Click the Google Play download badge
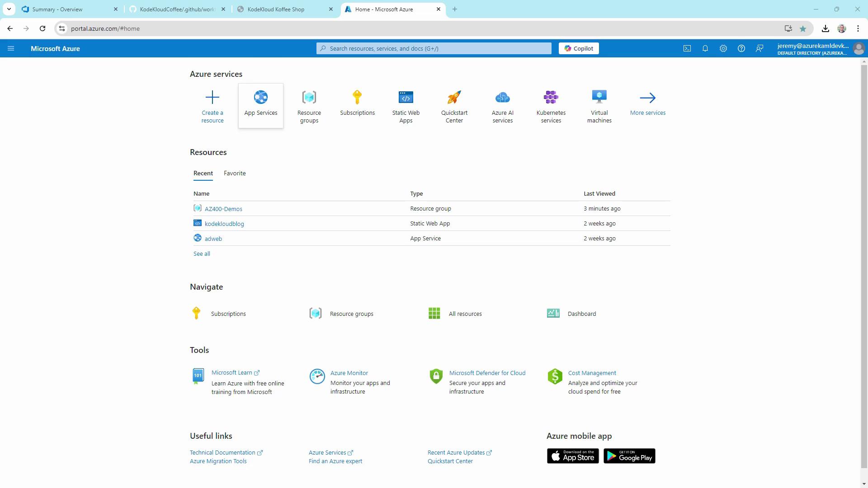 pyautogui.click(x=629, y=456)
